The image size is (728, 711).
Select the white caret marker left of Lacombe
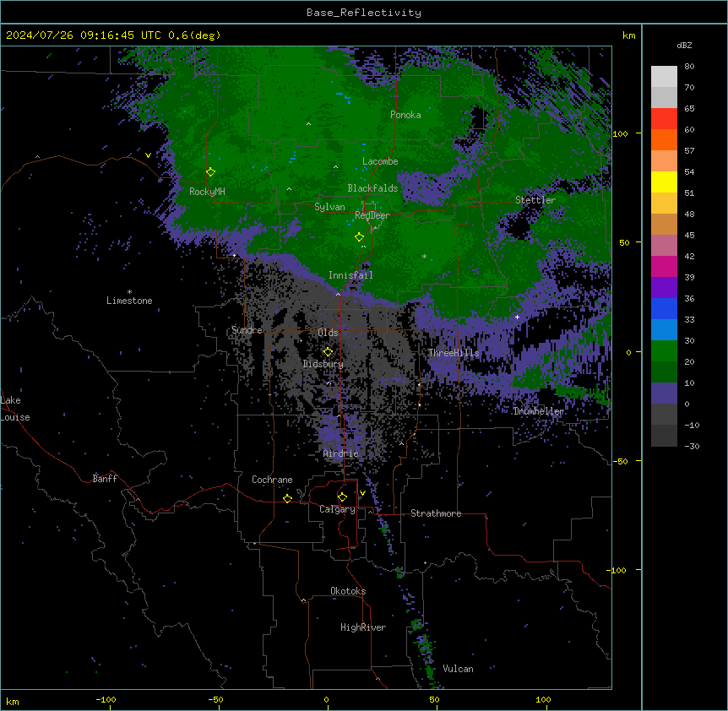tap(335, 166)
